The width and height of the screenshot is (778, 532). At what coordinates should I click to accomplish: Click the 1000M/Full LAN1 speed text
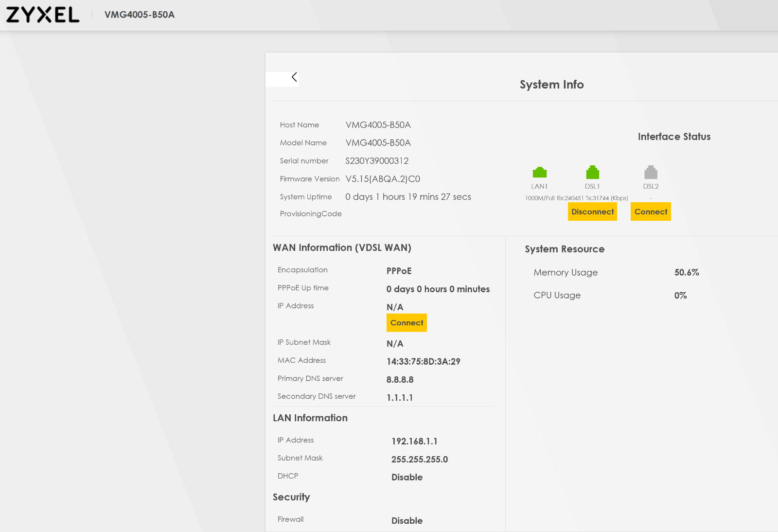pos(540,198)
